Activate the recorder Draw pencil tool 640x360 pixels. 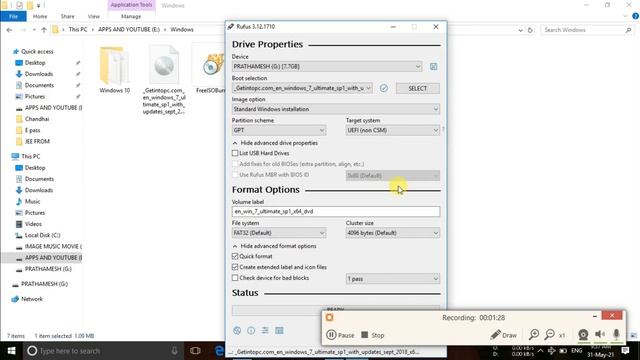504,335
